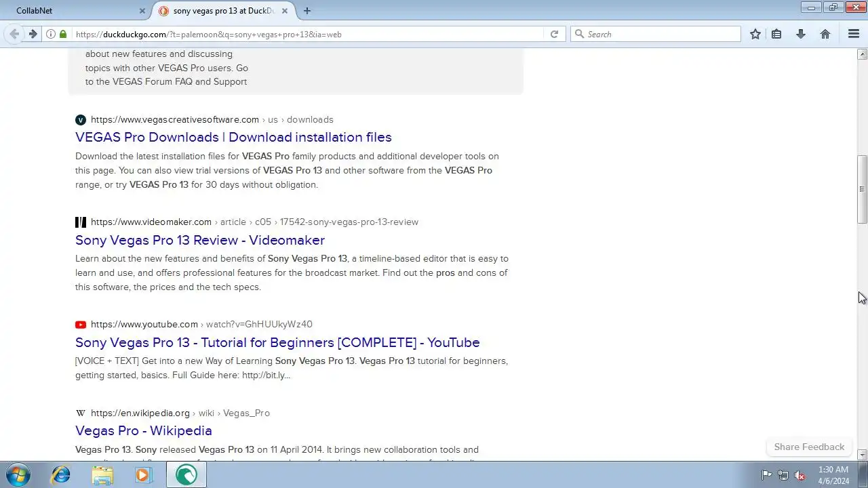Viewport: 868px width, 488px height.
Task: Click the network icon in system tray
Action: (x=783, y=475)
